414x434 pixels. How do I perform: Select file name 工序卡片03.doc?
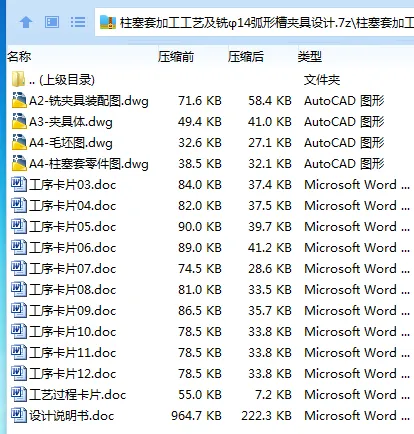(x=72, y=185)
